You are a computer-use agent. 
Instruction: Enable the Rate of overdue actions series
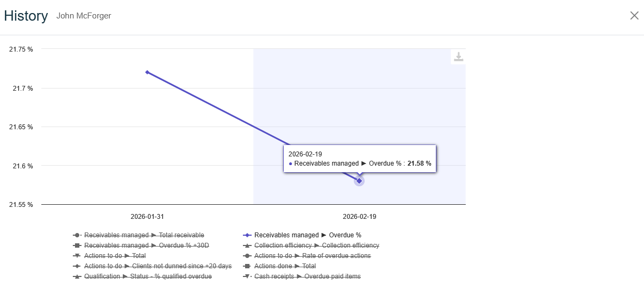pos(312,256)
